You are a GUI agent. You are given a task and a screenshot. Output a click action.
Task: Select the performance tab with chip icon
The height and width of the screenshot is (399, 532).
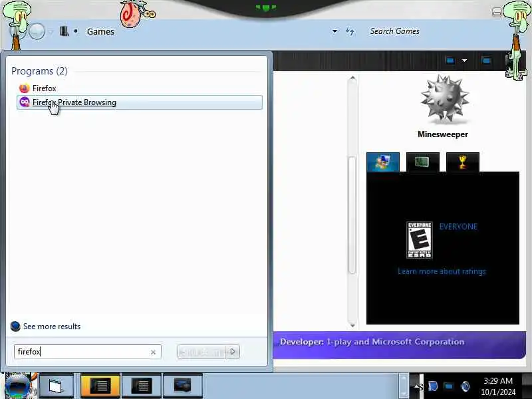tap(422, 162)
